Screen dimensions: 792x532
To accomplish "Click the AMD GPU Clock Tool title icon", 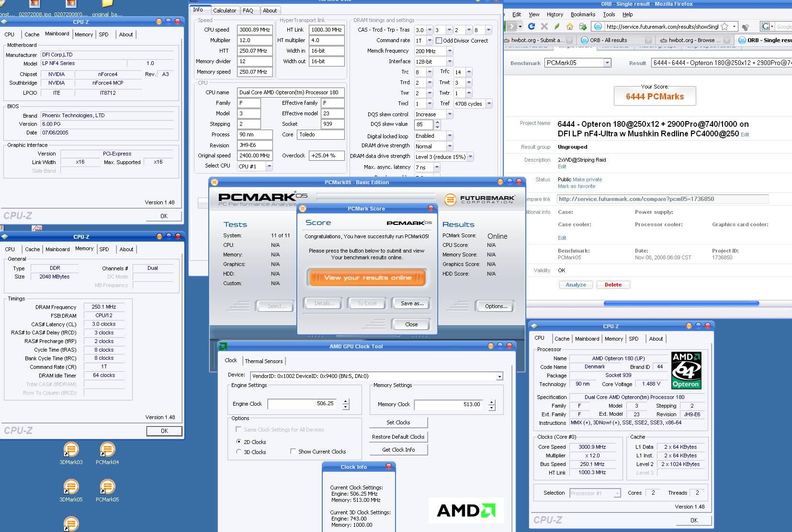I will 223,346.
